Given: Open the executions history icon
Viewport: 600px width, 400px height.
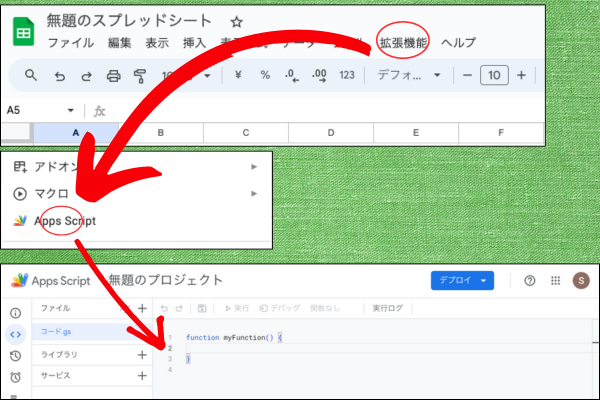Looking at the screenshot, I should coord(15,356).
